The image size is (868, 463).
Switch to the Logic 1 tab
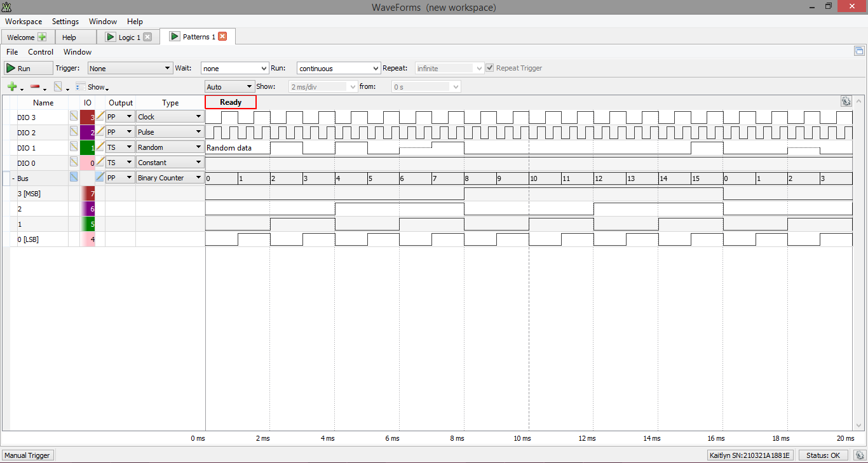click(x=129, y=37)
